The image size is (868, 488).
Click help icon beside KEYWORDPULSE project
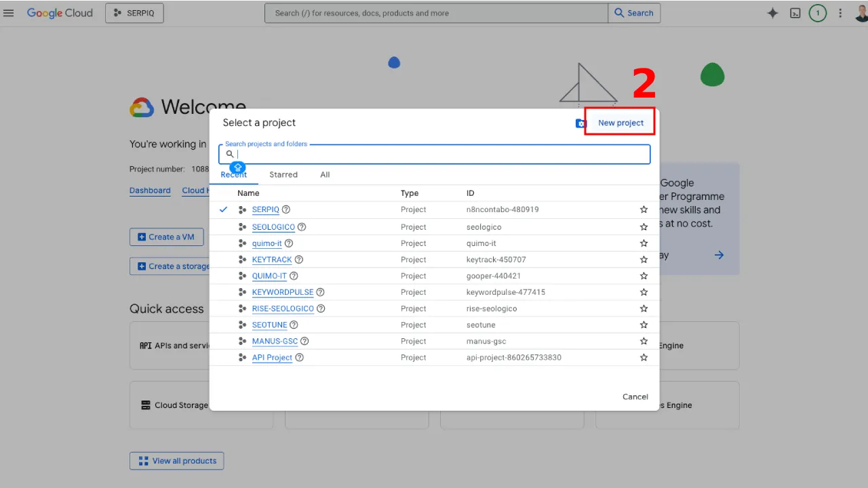(x=320, y=292)
